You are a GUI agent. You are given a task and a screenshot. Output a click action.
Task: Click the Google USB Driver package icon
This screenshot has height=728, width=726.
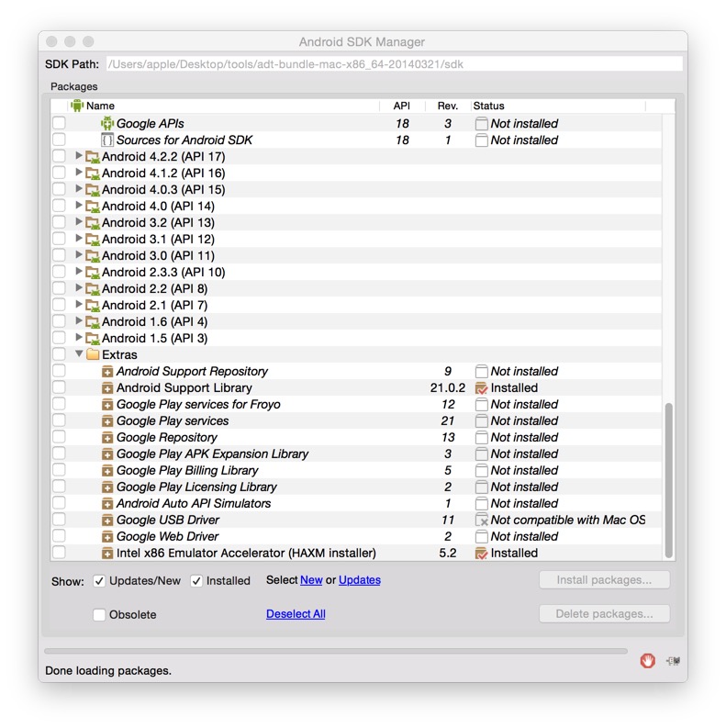pyautogui.click(x=107, y=520)
